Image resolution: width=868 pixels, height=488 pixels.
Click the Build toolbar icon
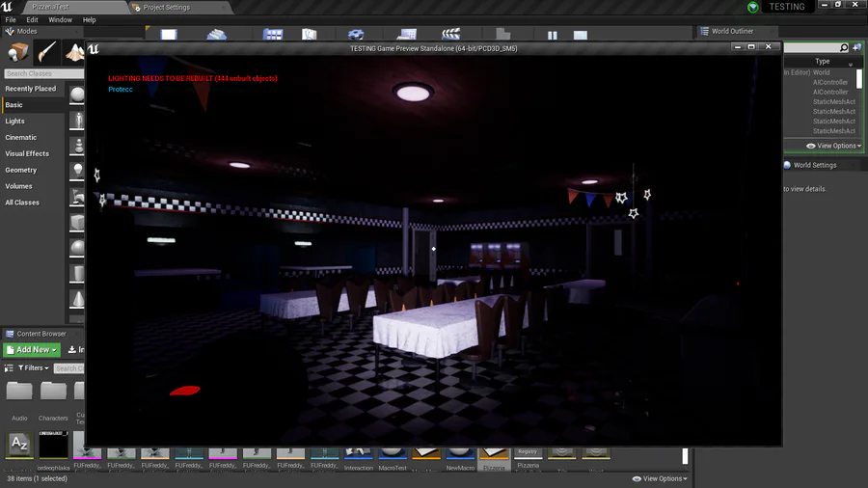click(x=502, y=34)
